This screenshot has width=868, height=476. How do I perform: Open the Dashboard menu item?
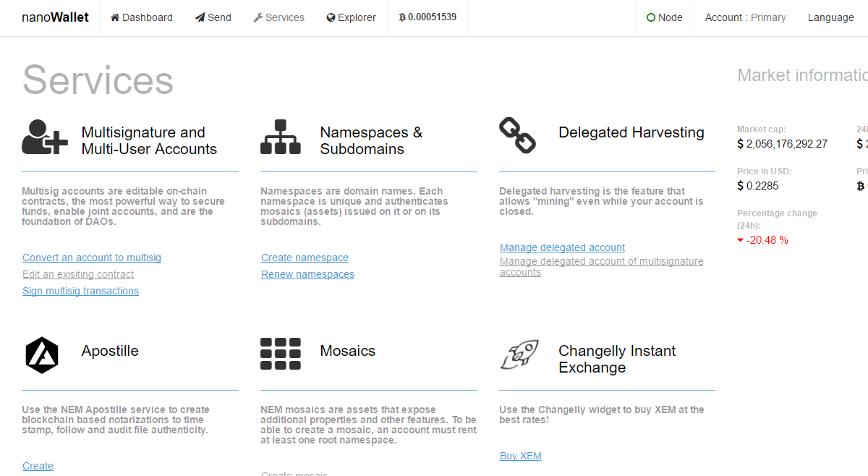pos(141,17)
